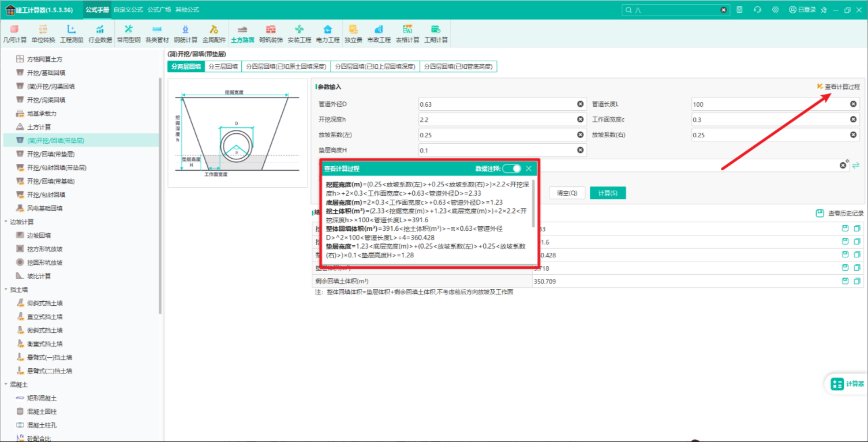Click the 清空(Q) clear button

pos(567,193)
